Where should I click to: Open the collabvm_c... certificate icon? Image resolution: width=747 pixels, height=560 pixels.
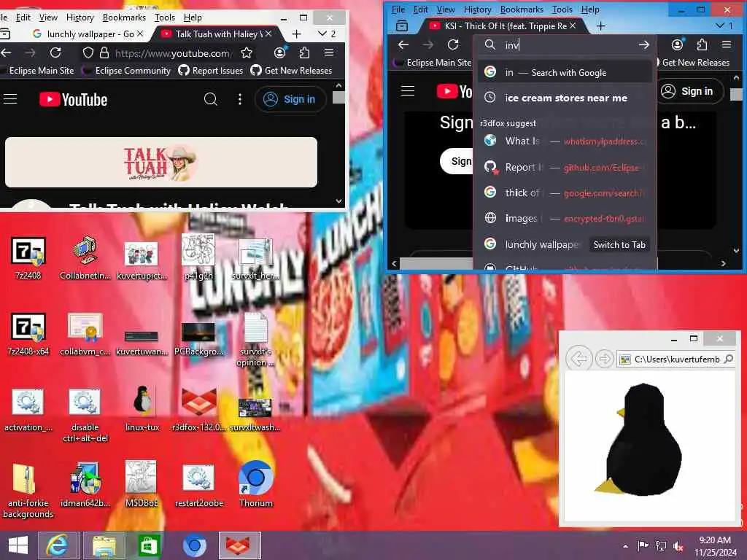tap(85, 334)
